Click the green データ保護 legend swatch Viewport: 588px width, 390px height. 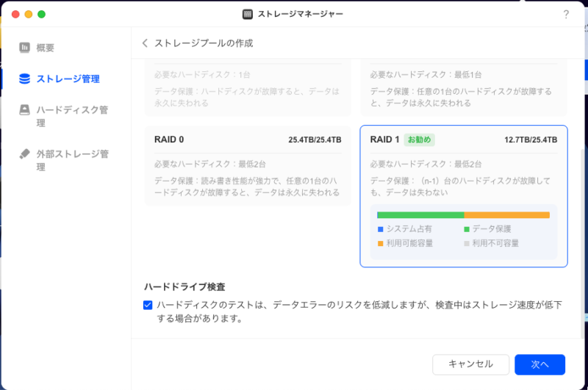467,229
